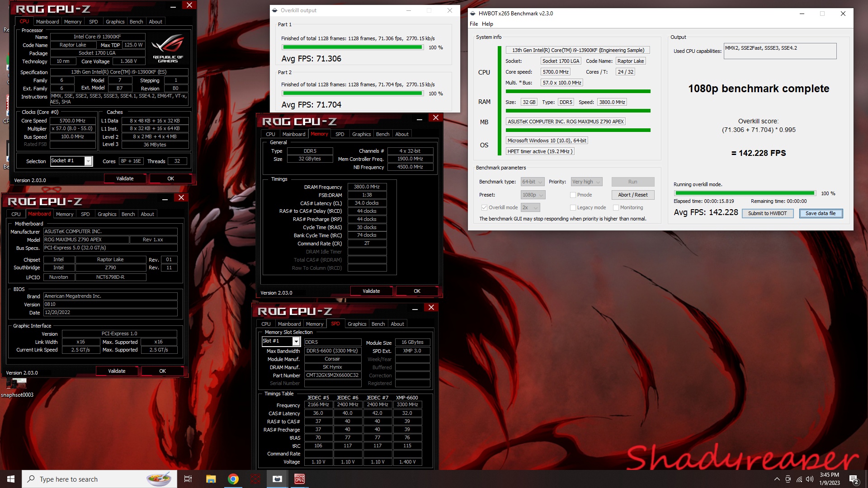The height and width of the screenshot is (488, 868).
Task: Open the snapshot0003 desktop file
Action: click(17, 388)
